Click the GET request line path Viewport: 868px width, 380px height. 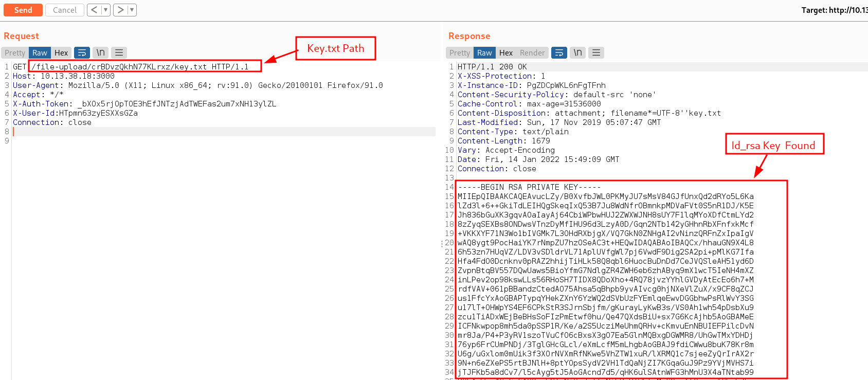[x=119, y=67]
